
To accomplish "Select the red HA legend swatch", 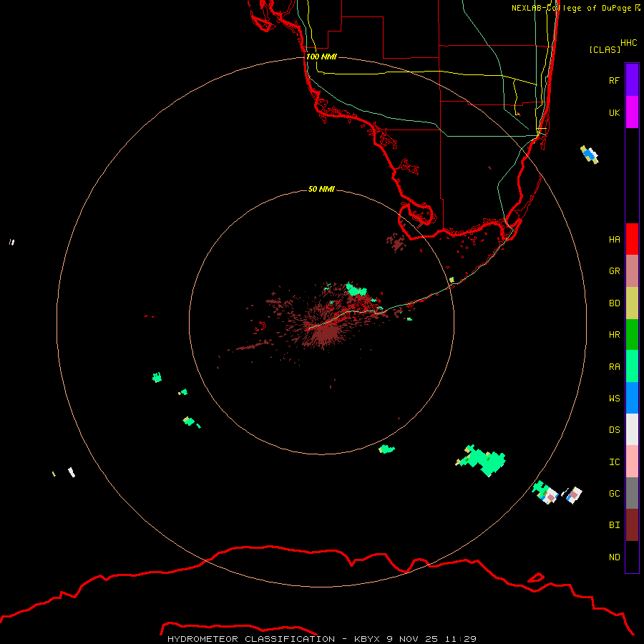I will pos(632,239).
